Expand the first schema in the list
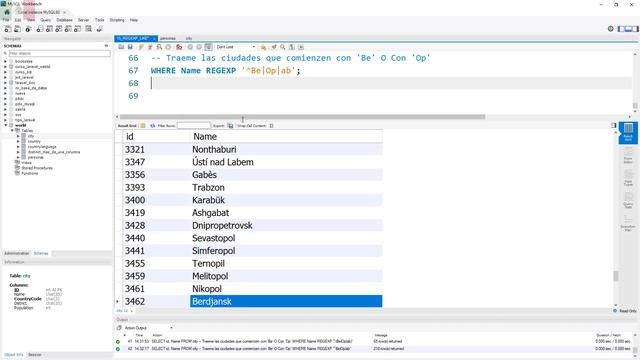 [x=6, y=61]
